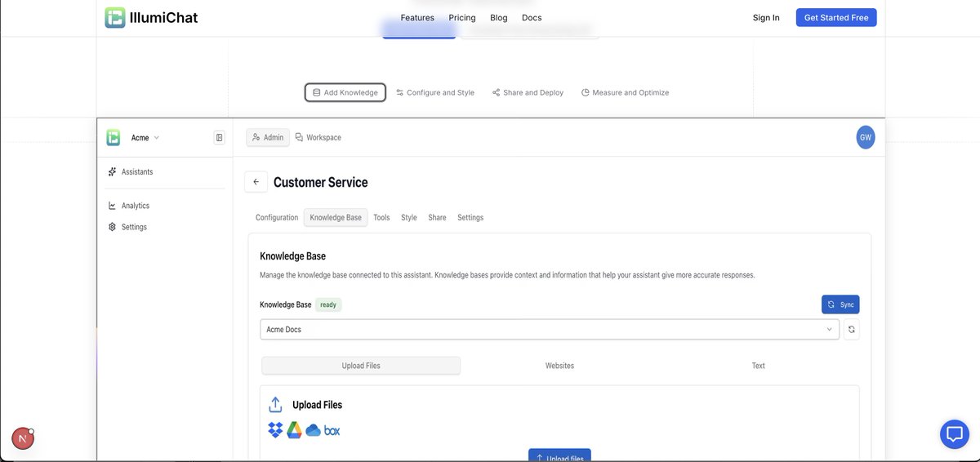Click the Sync button
This screenshot has height=462, width=980.
tap(840, 304)
